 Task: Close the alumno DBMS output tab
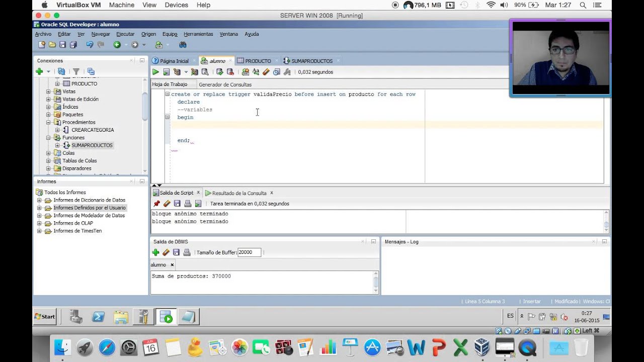click(172, 265)
